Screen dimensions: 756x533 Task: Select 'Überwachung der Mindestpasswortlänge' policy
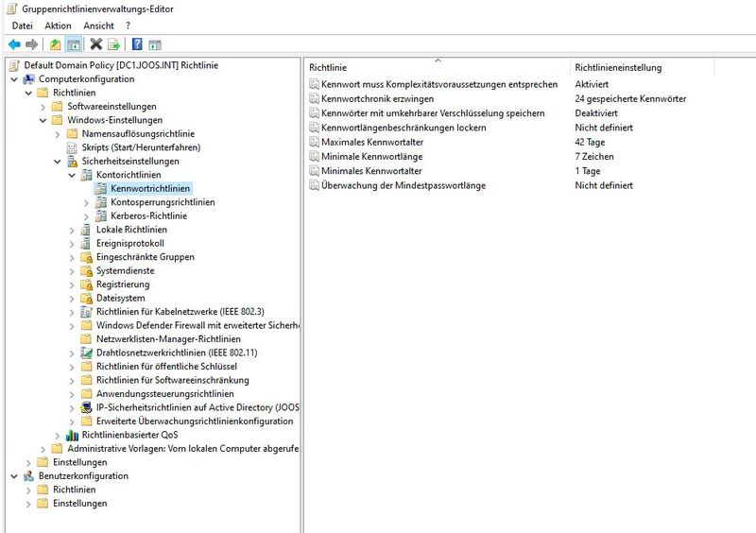[x=404, y=186]
